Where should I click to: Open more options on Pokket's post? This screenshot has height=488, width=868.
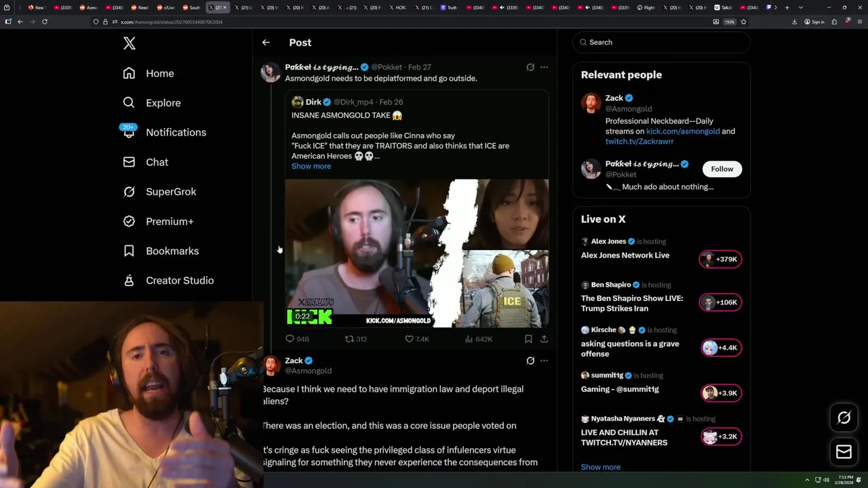click(x=544, y=67)
